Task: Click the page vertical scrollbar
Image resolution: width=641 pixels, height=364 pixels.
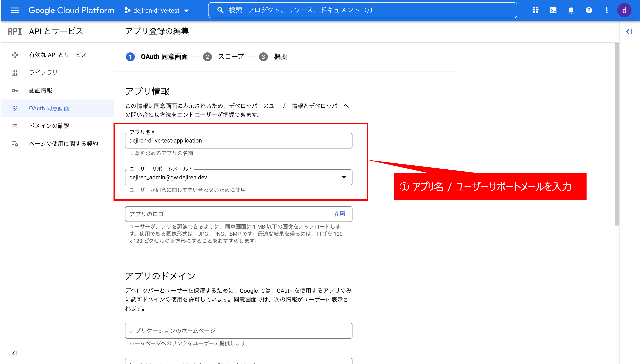Action: click(616, 134)
